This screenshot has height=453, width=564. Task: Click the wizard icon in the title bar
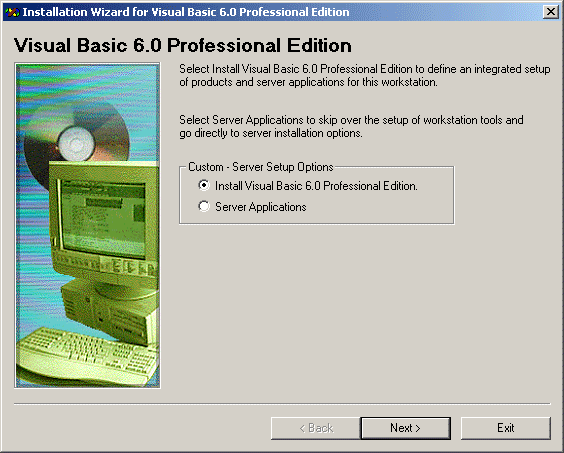[x=12, y=12]
